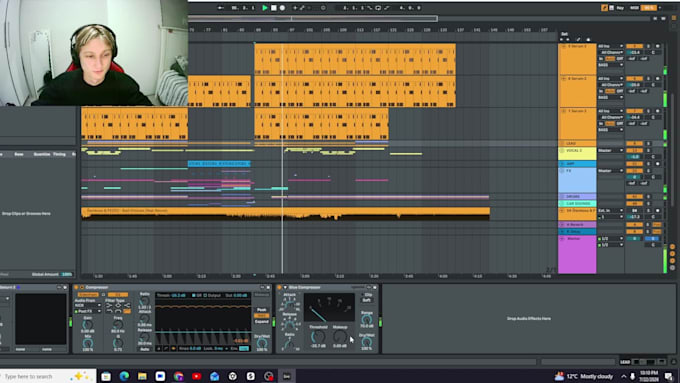Image resolution: width=680 pixels, height=383 pixels.
Task: Select the high shelf filter type icon
Action: pos(127,305)
